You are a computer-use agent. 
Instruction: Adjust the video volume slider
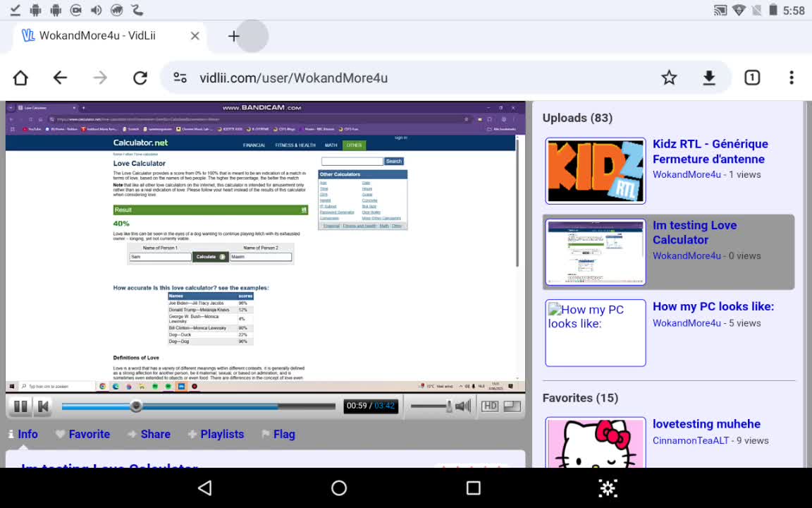[431, 406]
